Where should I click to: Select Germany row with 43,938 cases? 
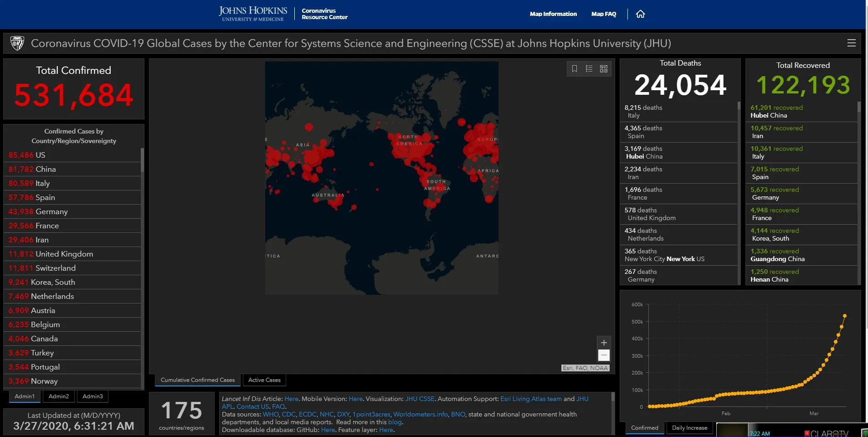pyautogui.click(x=72, y=211)
